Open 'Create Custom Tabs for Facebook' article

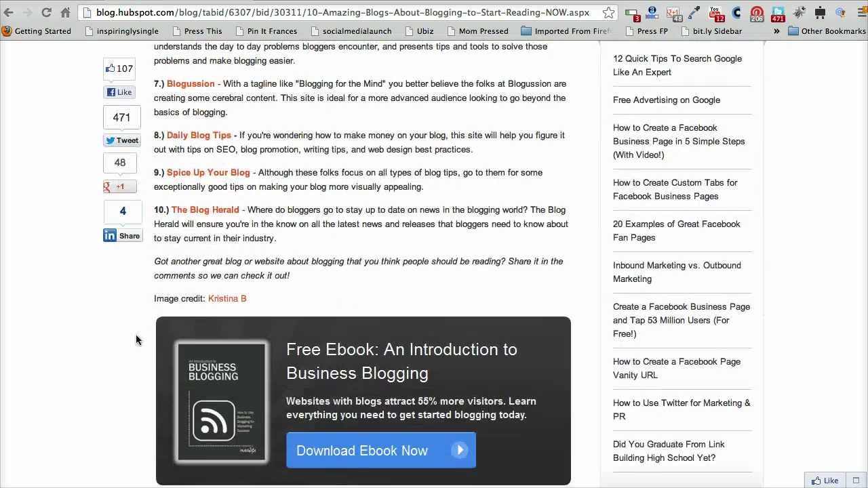coord(675,189)
